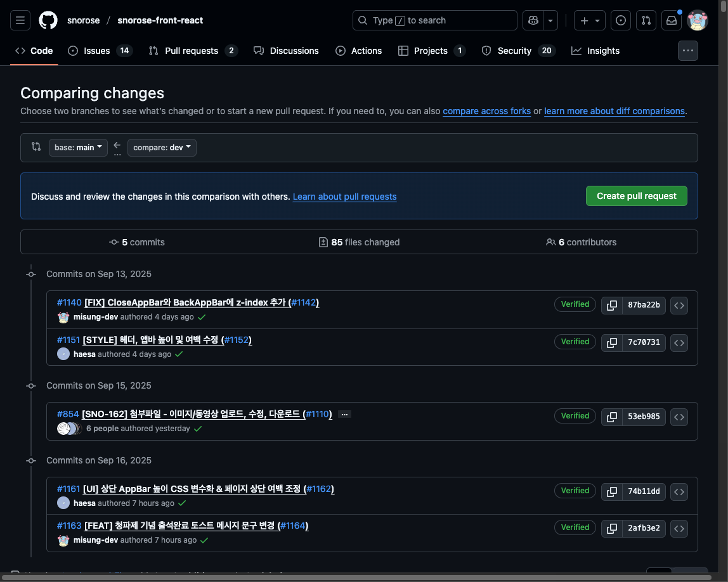
Task: Open the additional repository tabs overflow menu
Action: (688, 51)
